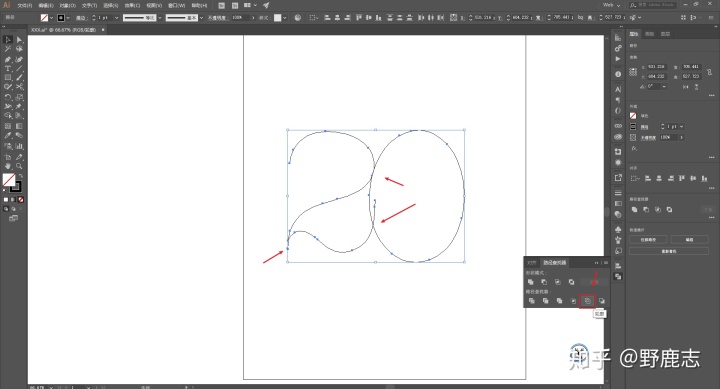
Task: Select the Magic Wand tool
Action: point(8,49)
